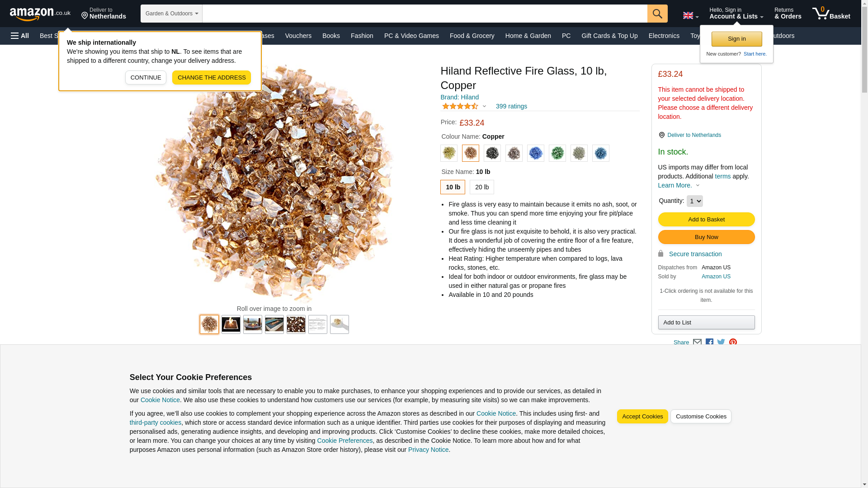Open the basket cart icon
The image size is (868, 488).
click(831, 14)
